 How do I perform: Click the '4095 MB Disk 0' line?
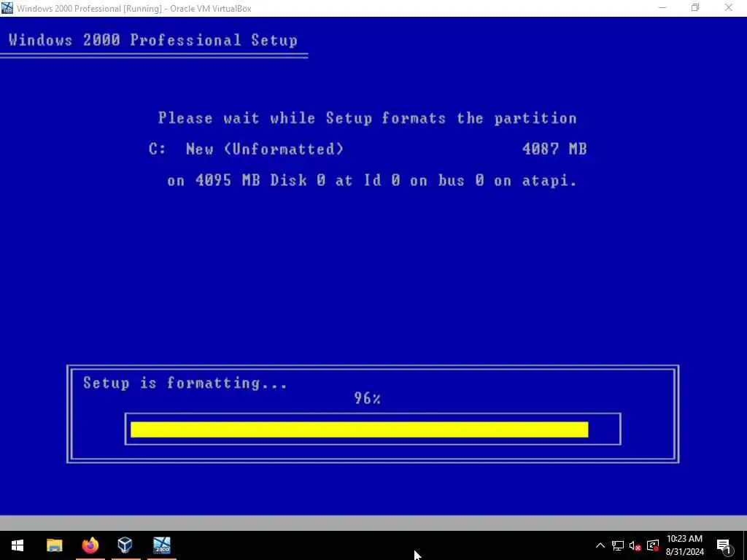click(372, 181)
